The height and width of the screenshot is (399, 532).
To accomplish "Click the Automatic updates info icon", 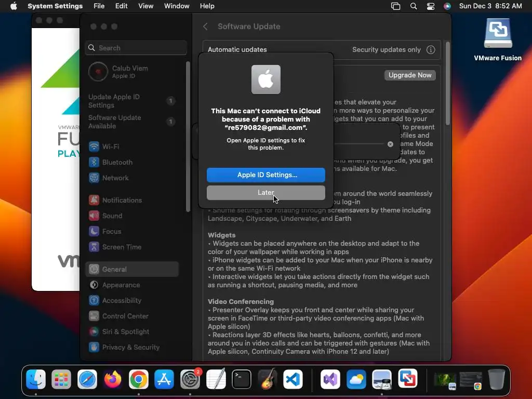I will [431, 50].
